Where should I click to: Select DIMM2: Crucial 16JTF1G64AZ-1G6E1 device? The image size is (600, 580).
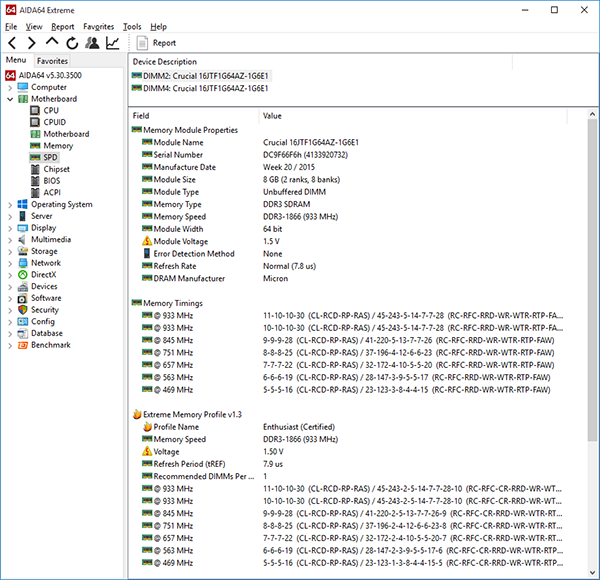[200, 76]
